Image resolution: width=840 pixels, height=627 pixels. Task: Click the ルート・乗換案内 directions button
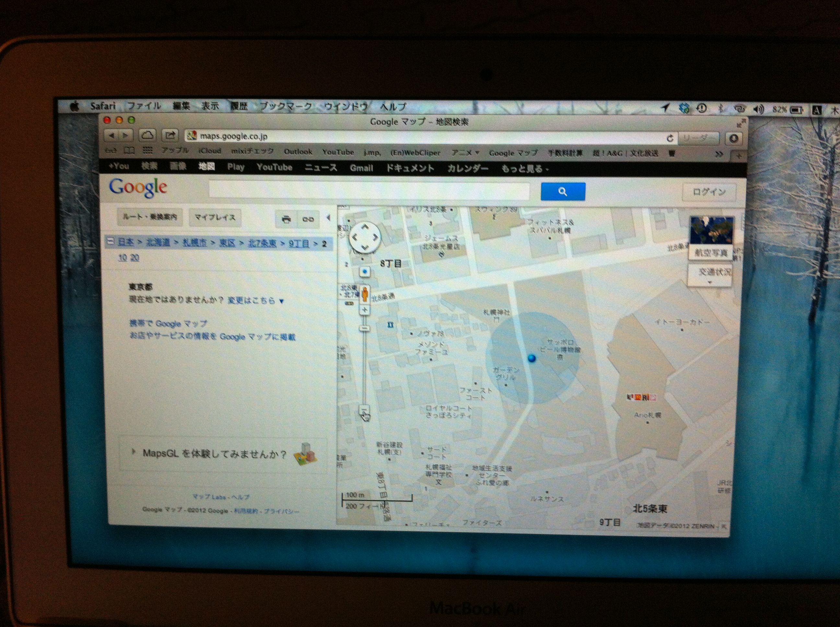coord(150,217)
